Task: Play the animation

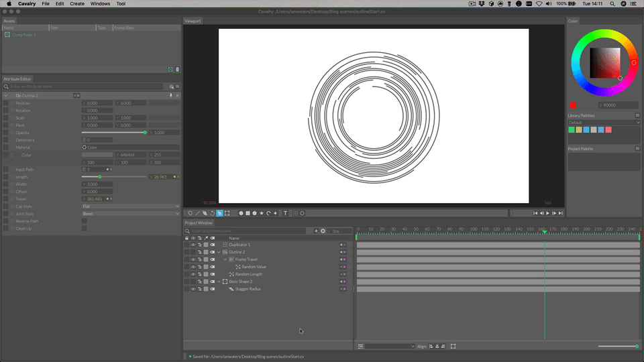Action: coord(548,213)
